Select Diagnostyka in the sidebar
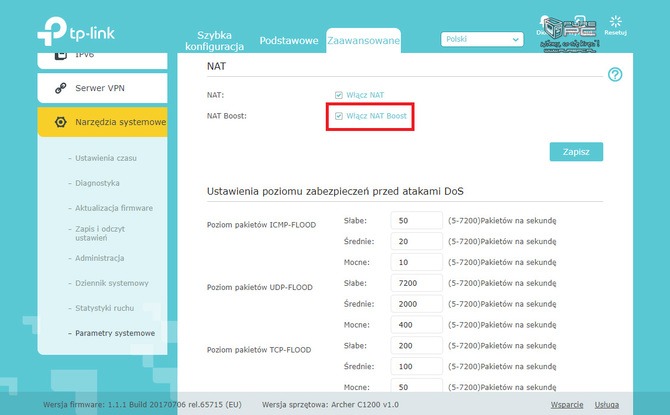The height and width of the screenshot is (415, 670). [x=98, y=183]
